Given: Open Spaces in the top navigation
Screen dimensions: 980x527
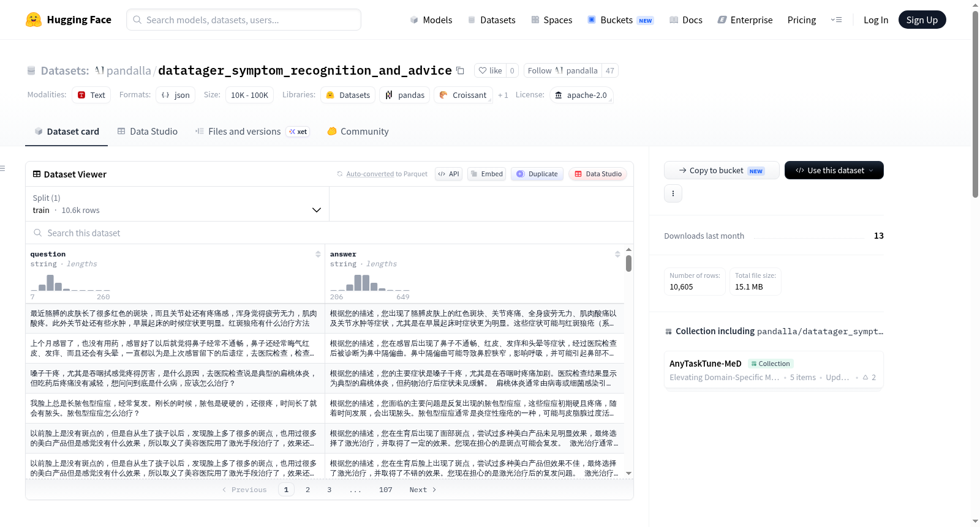Looking at the screenshot, I should click(551, 20).
